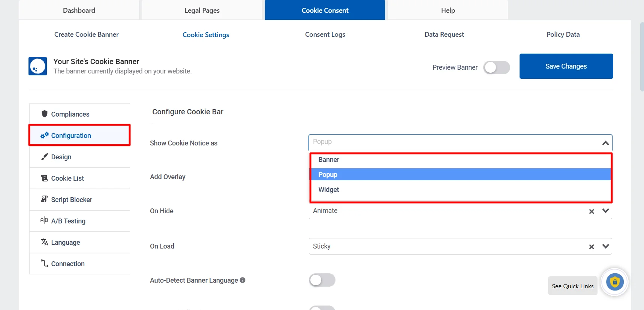Click the cookie banner logo icon
This screenshot has width=644, height=310.
37,66
